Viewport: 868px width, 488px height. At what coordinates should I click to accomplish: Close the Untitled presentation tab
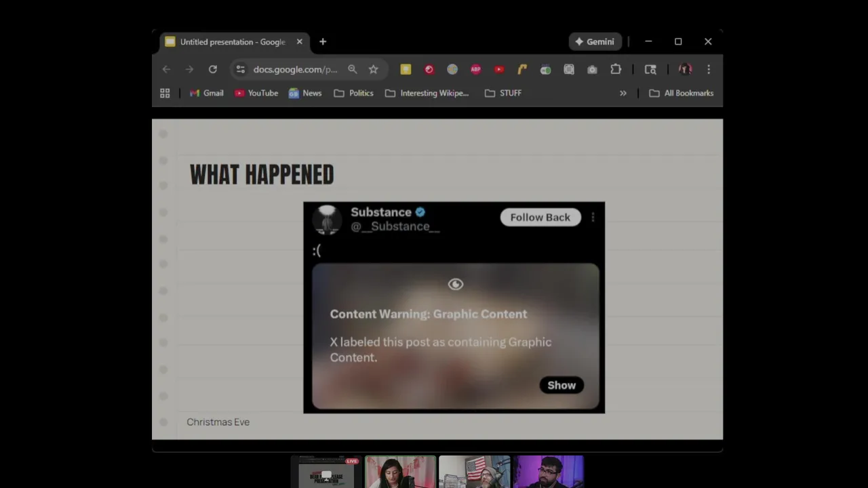pos(299,41)
